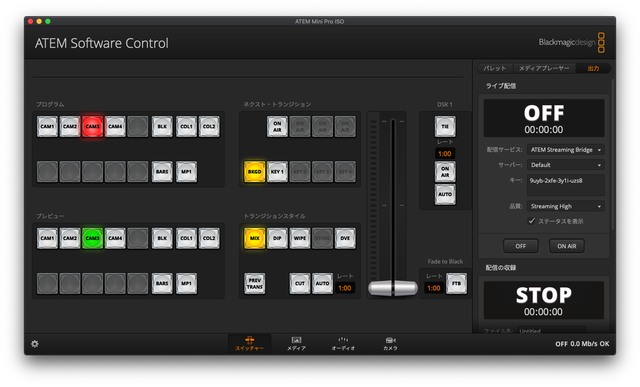This screenshot has height=387, width=640.
Task: Toggle DSK 1 ON AIR button
Action: point(445,171)
